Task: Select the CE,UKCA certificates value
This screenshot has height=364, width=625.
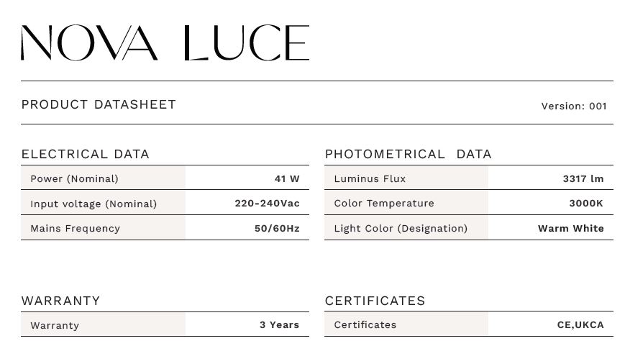Action: (580, 325)
